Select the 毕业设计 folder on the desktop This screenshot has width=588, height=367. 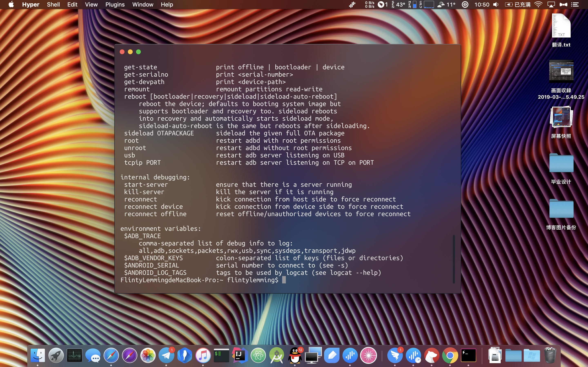coord(561,163)
